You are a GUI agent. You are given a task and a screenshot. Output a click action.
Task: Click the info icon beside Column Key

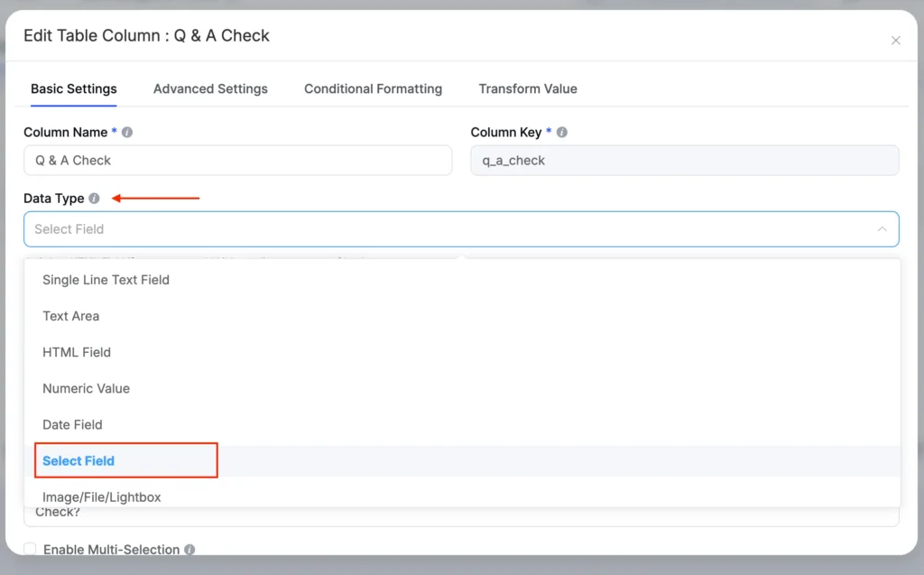(561, 132)
